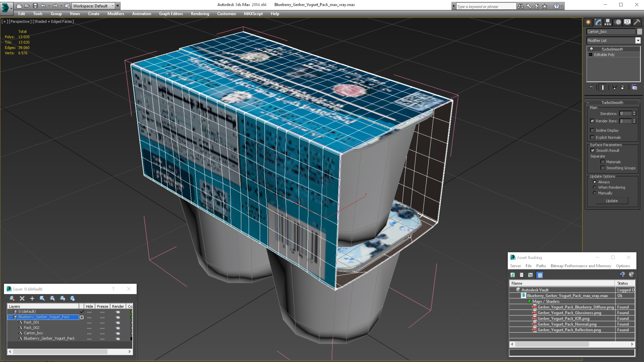Toggle Render Iters checkbox
This screenshot has width=644, height=362.
point(592,121)
